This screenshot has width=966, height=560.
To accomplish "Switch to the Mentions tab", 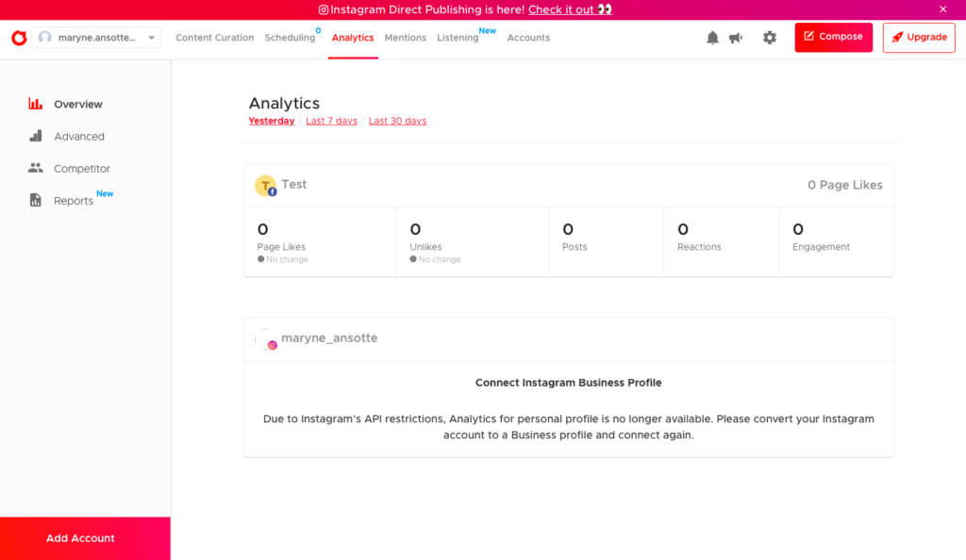I will tap(405, 38).
